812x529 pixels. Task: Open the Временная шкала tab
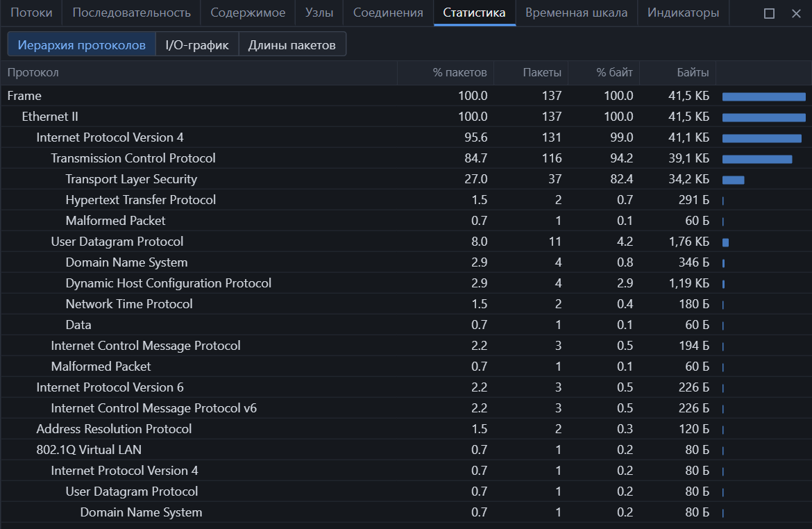tap(576, 12)
